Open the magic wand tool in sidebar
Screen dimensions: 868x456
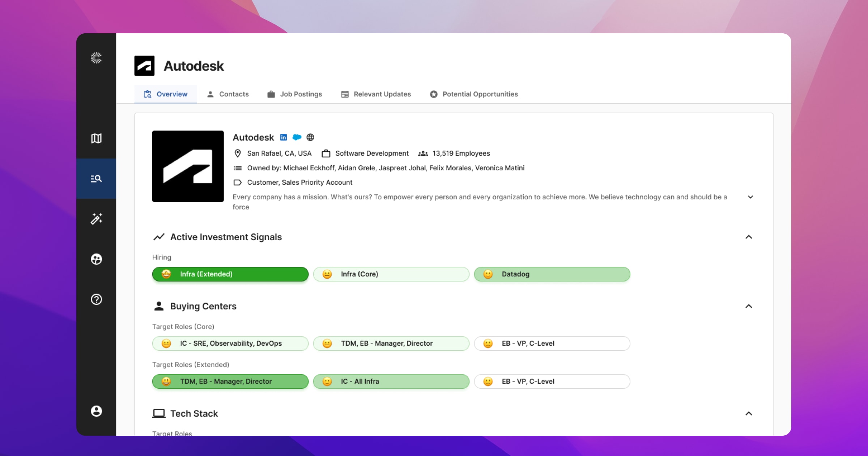(x=96, y=219)
